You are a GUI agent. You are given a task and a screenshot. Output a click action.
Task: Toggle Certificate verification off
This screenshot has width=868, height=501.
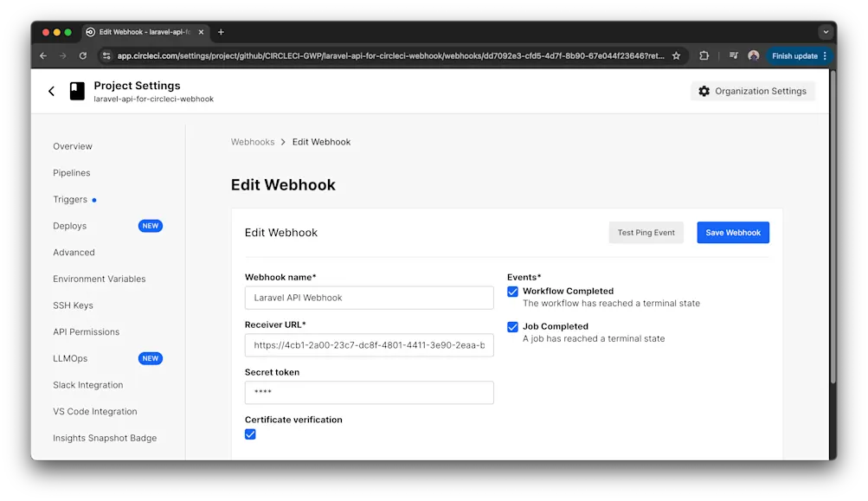click(250, 434)
